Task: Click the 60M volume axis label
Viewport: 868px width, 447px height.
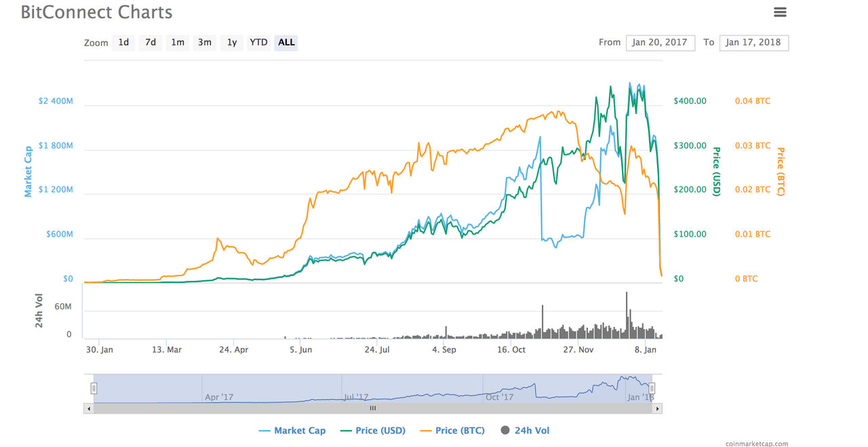Action: [x=63, y=307]
